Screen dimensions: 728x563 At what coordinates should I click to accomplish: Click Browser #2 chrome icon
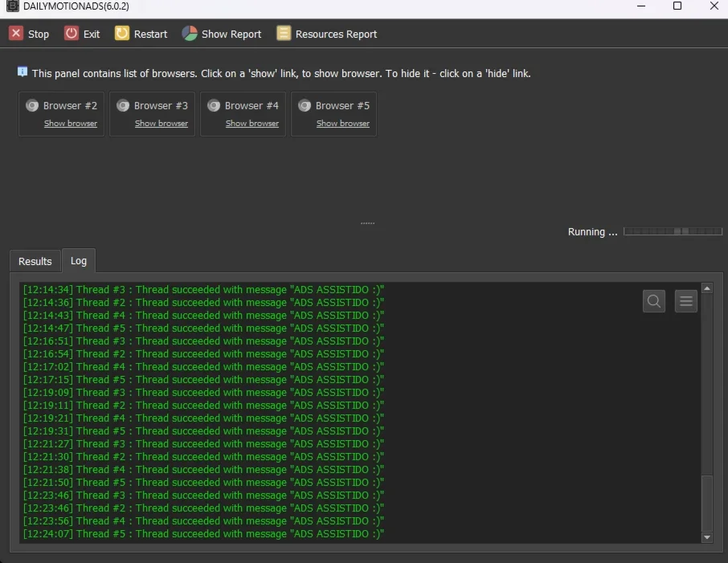[32, 105]
